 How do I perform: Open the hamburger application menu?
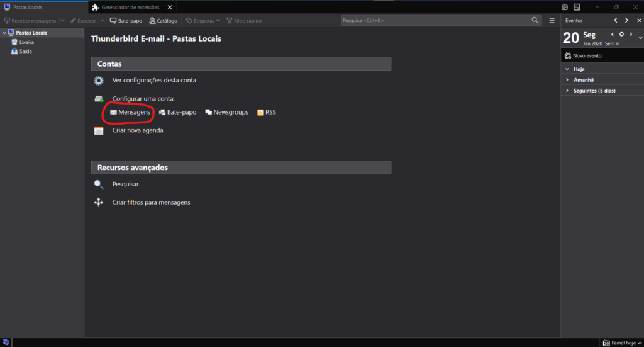pyautogui.click(x=552, y=21)
